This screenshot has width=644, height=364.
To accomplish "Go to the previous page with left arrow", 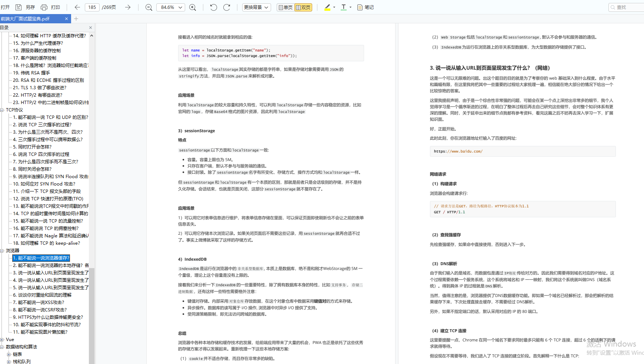I will click(x=77, y=7).
